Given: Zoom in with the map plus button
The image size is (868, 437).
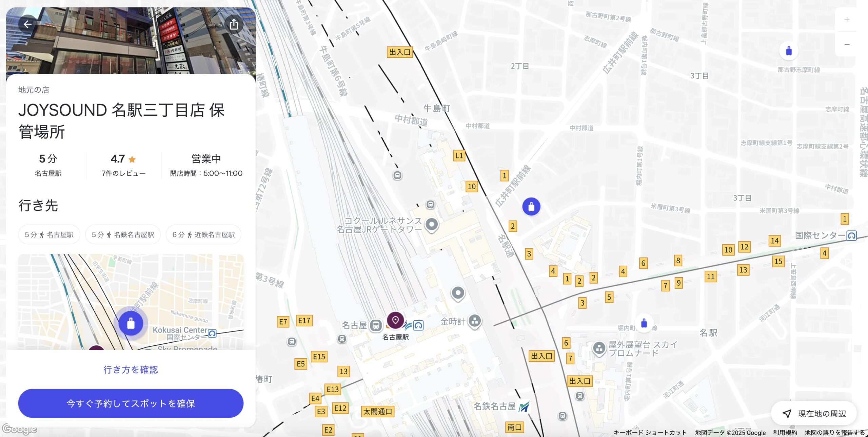Looking at the screenshot, I should (847, 19).
